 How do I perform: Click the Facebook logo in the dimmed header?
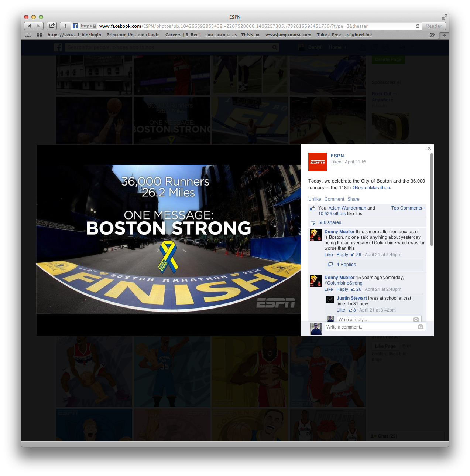click(58, 47)
